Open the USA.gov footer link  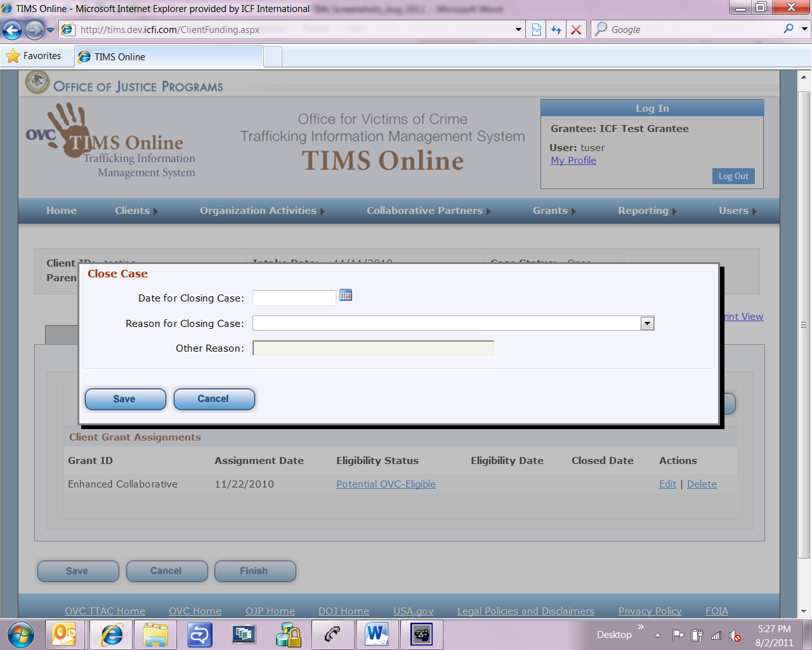(x=414, y=611)
